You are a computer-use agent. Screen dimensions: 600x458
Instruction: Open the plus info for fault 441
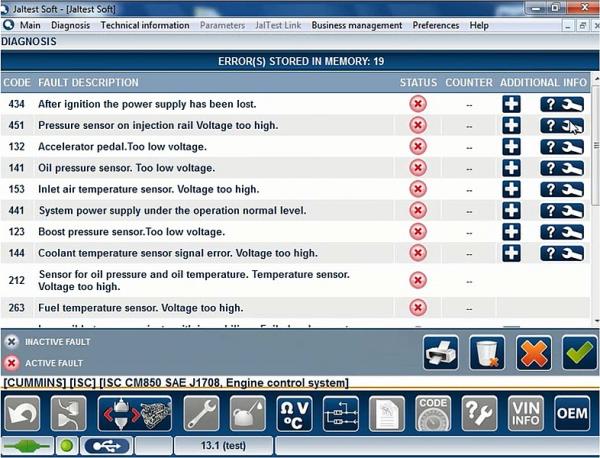click(511, 210)
